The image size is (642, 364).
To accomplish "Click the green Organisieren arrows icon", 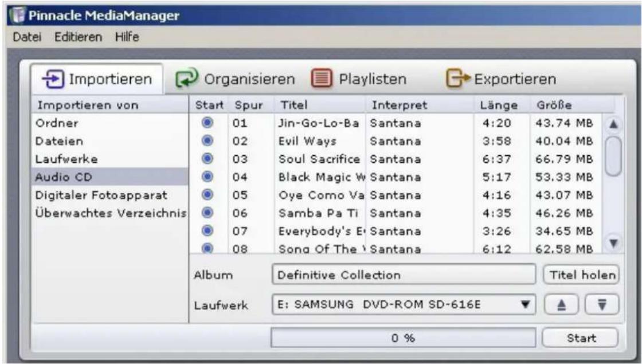I will (x=187, y=78).
